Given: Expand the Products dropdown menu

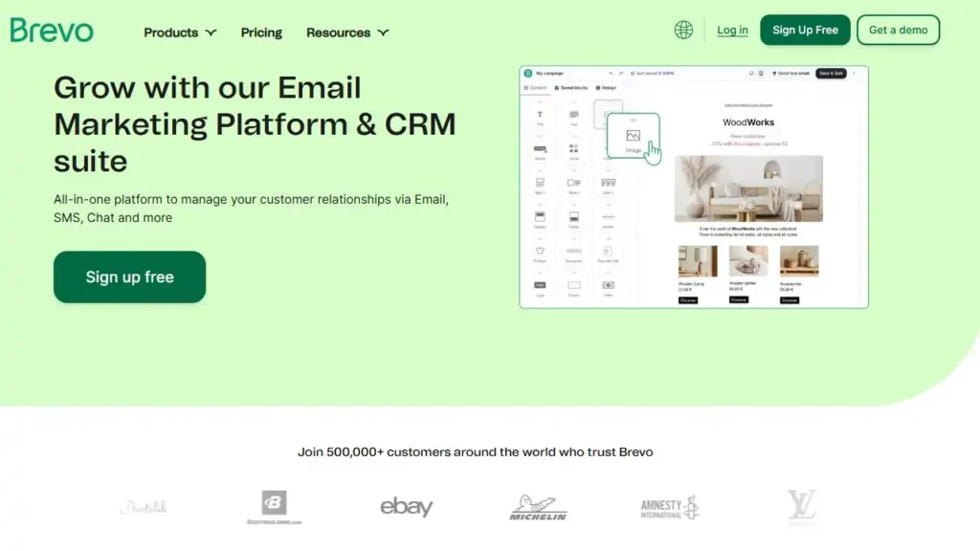Looking at the screenshot, I should [x=180, y=33].
